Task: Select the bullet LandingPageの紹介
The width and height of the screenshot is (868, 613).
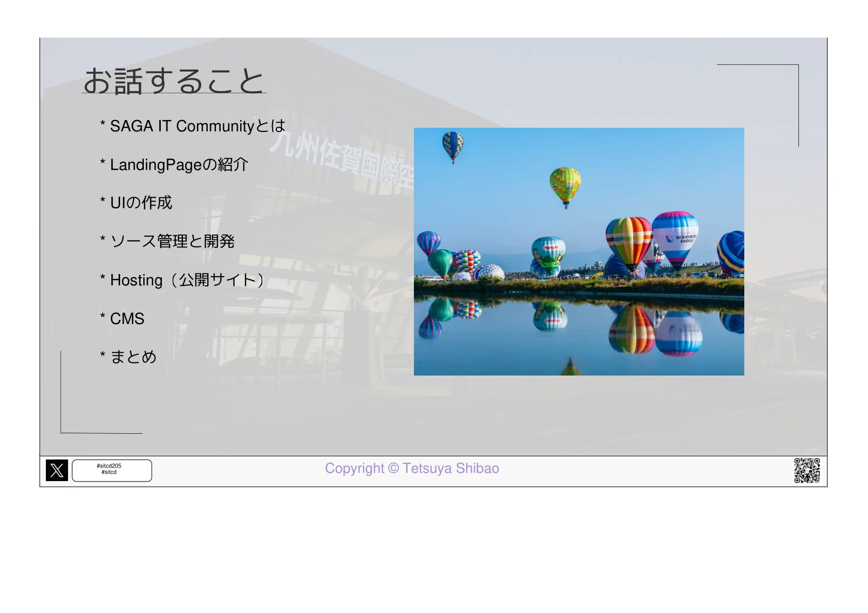Action: point(174,164)
